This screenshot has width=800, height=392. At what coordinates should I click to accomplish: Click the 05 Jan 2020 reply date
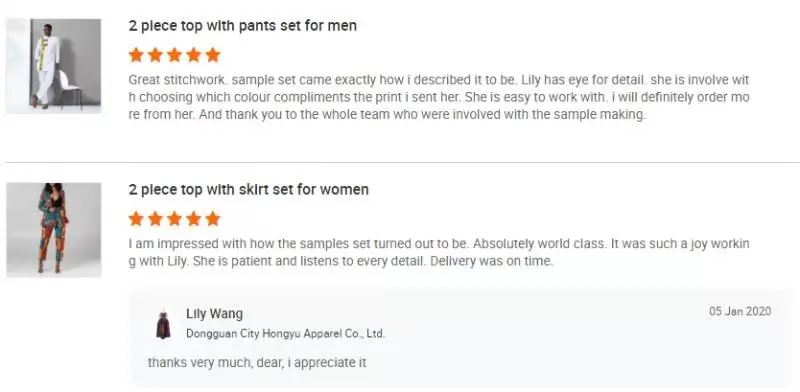740,311
